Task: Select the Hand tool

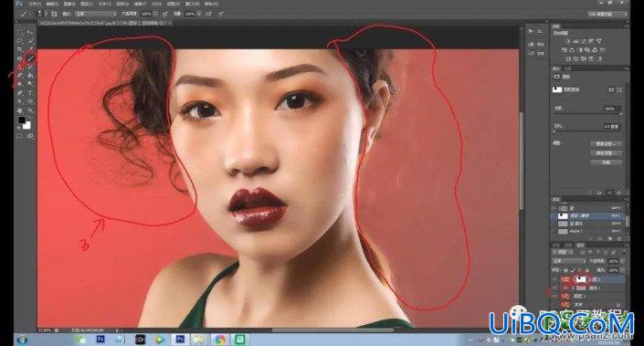Action: (x=20, y=110)
